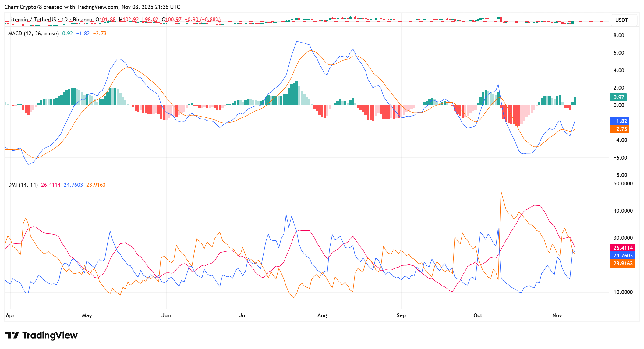Screen dimensions: 644x349
Task: Click the orange 23.9163 value in DMI legend
Action: point(96,185)
